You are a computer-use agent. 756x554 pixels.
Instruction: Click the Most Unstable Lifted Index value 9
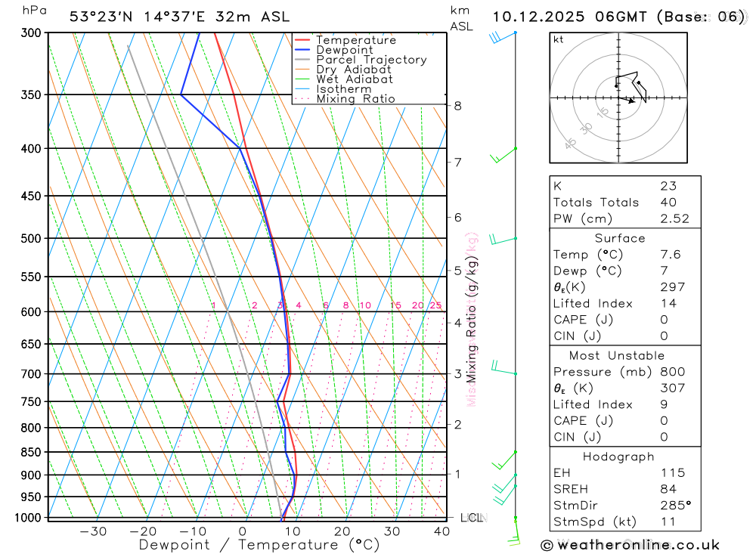[x=665, y=405]
